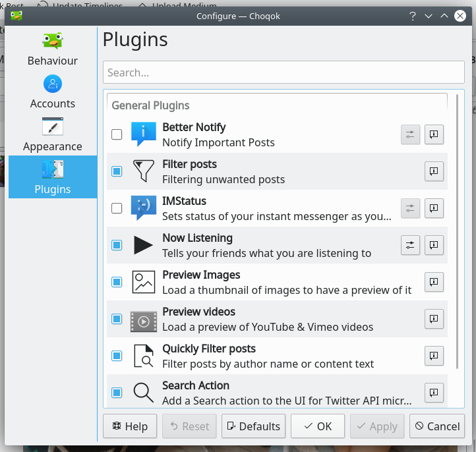
Task: Open Help for this dialog
Action: tap(130, 426)
